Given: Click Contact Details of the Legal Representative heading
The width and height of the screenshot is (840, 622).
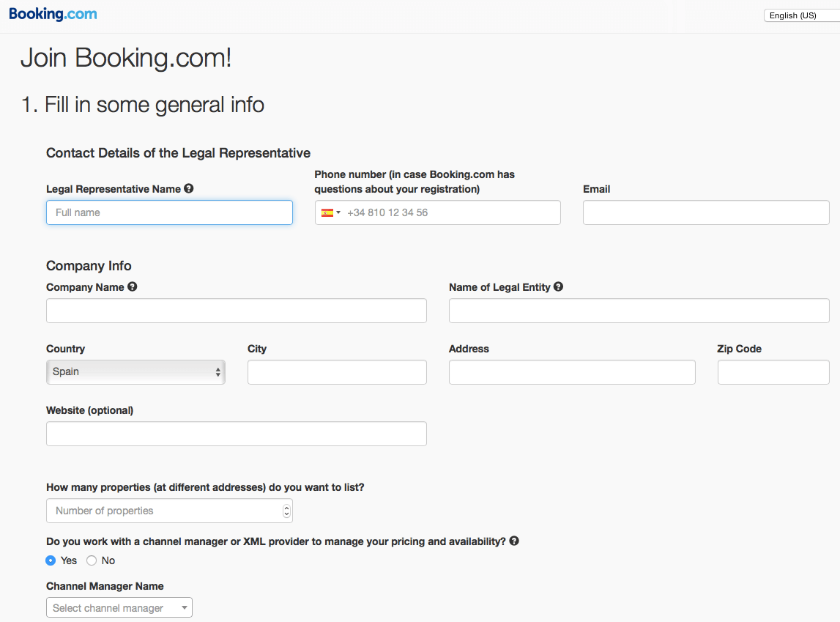Looking at the screenshot, I should [179, 153].
